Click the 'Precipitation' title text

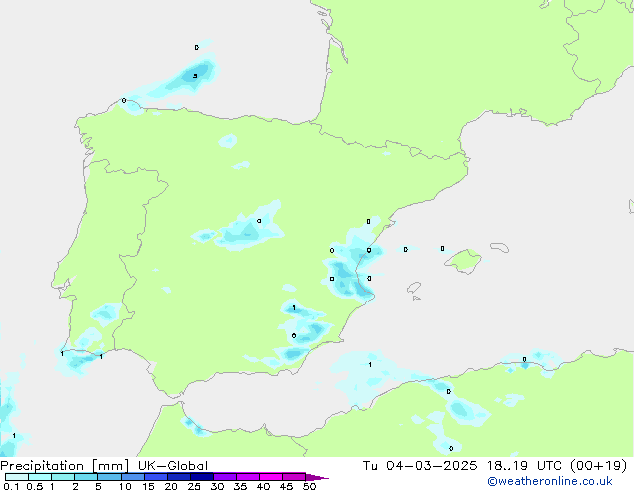[42, 466]
